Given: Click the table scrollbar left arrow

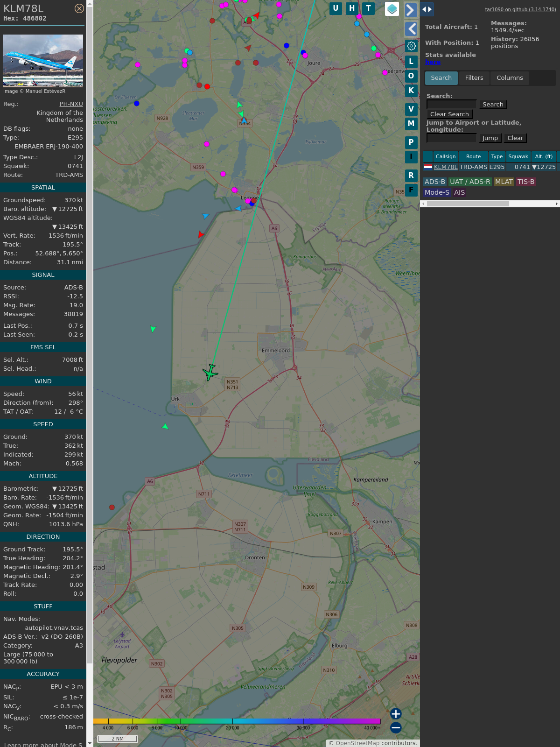Looking at the screenshot, I should 423,204.
